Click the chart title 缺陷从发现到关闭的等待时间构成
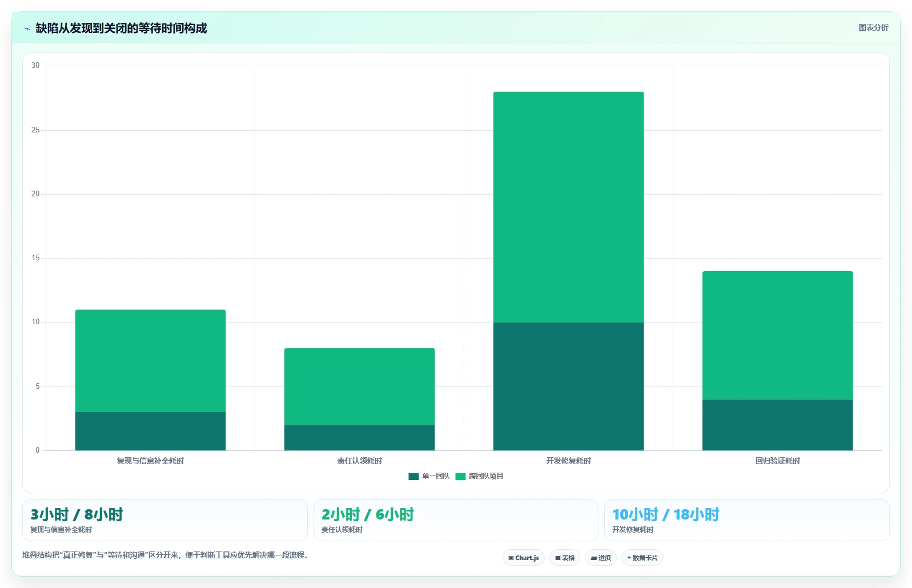 click(x=121, y=28)
